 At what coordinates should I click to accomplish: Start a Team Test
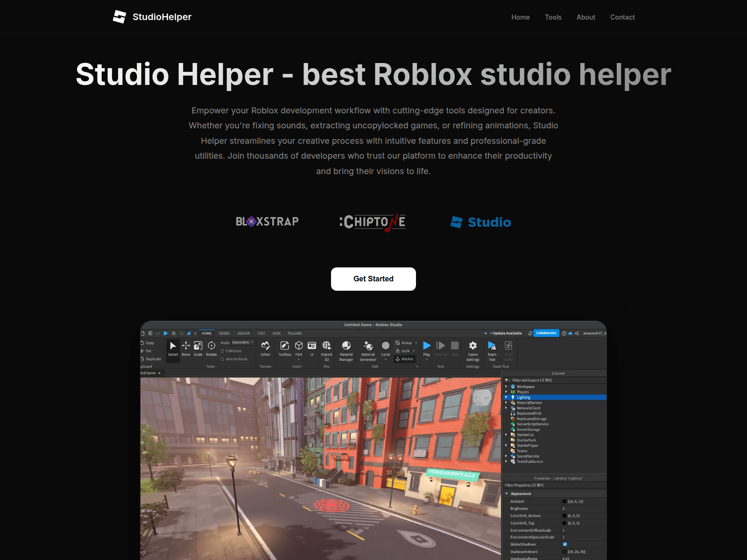[492, 351]
